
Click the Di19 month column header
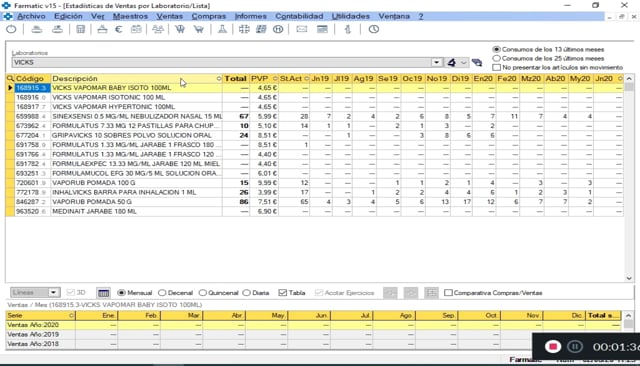pos(460,78)
